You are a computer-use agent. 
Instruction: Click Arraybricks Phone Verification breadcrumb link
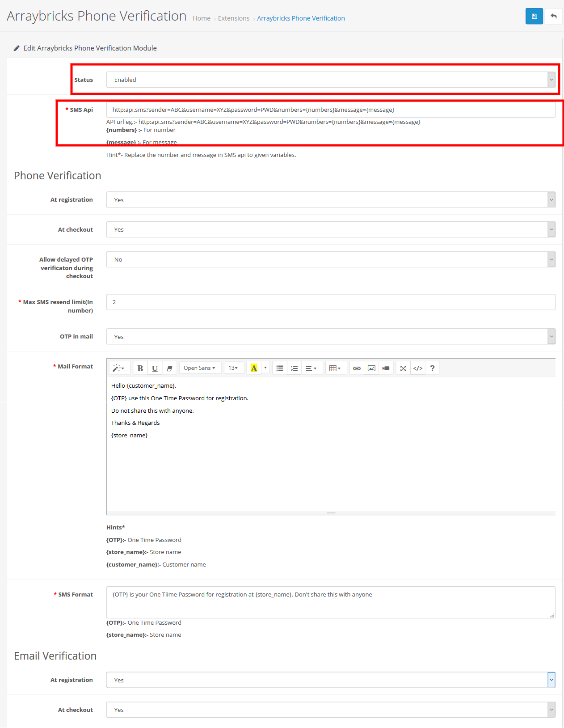coord(301,18)
